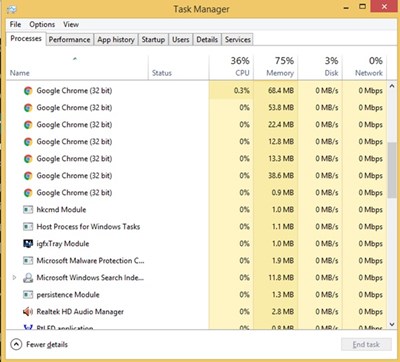Switch to the Details tab
400x362 pixels.
coord(207,39)
